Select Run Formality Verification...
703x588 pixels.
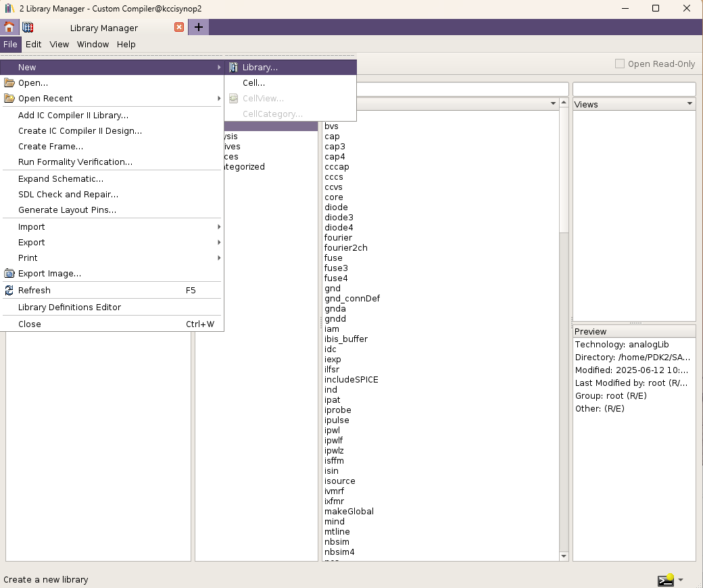tap(112, 162)
